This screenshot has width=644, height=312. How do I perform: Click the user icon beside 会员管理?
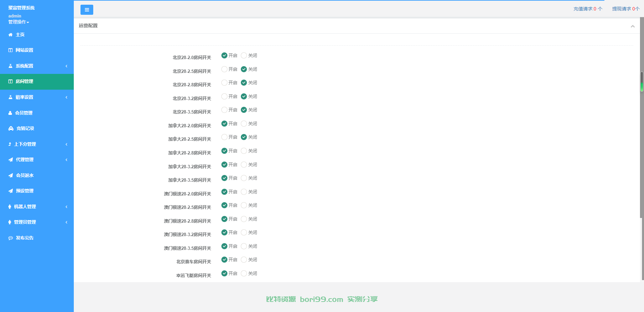coord(10,113)
